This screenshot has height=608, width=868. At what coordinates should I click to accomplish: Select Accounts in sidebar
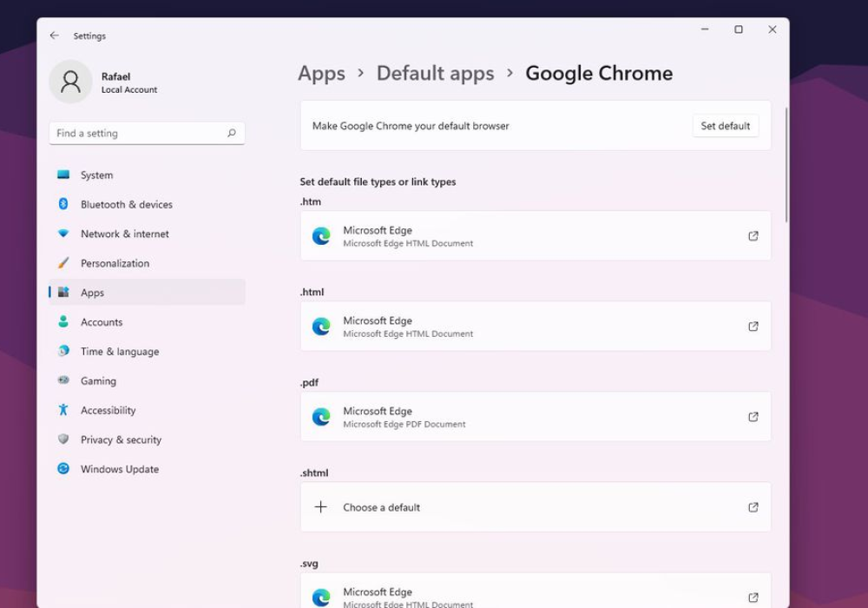click(147, 321)
